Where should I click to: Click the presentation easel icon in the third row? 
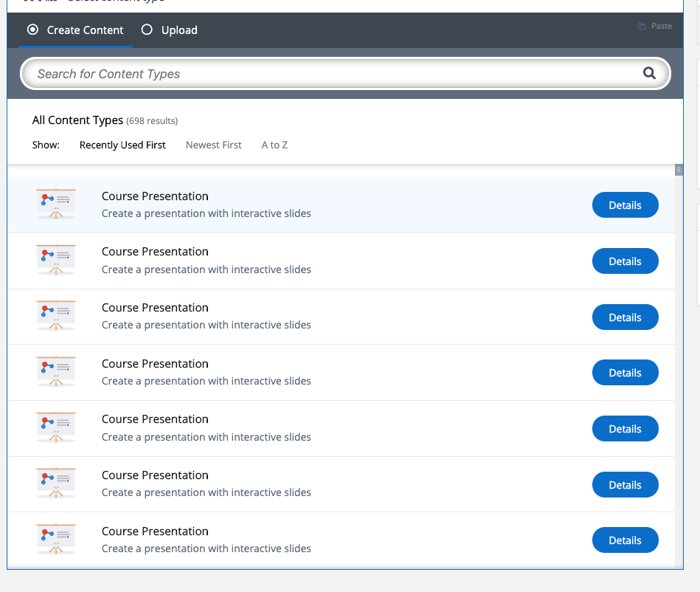pos(56,316)
